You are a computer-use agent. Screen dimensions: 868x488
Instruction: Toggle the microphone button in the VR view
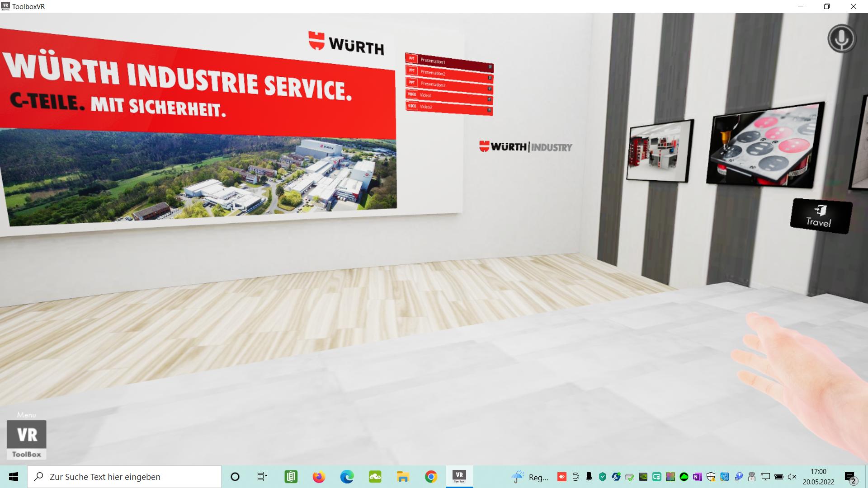click(842, 38)
